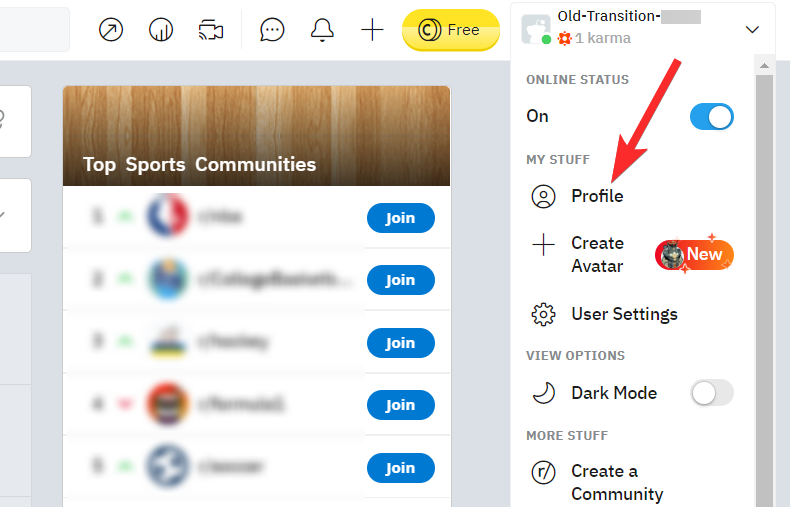Select Profile from the My Stuff menu

pyautogui.click(x=597, y=196)
